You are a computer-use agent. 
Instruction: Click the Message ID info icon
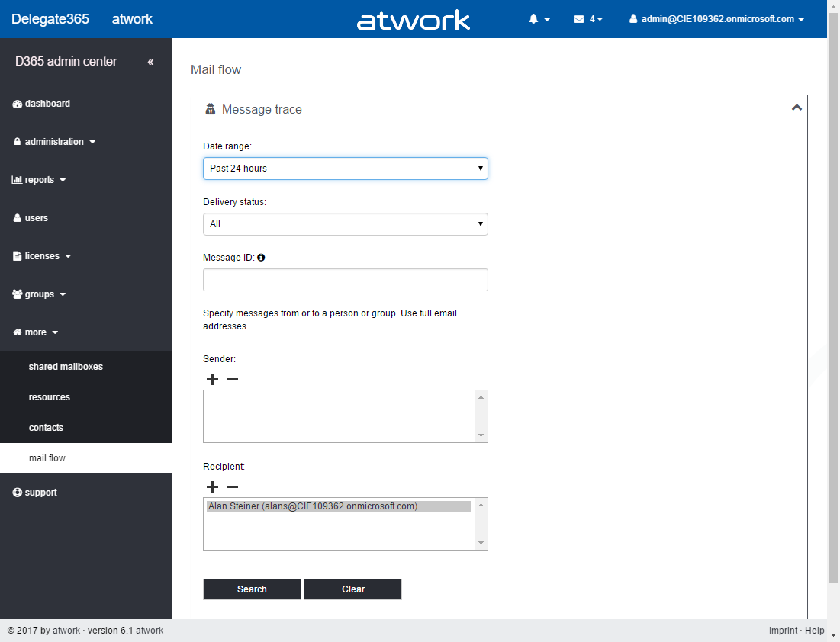point(261,258)
